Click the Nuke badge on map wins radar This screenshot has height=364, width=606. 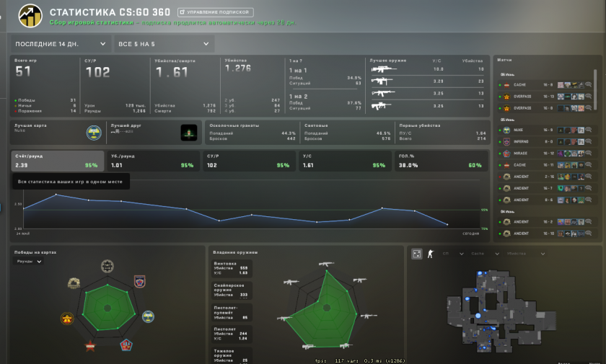click(x=148, y=316)
